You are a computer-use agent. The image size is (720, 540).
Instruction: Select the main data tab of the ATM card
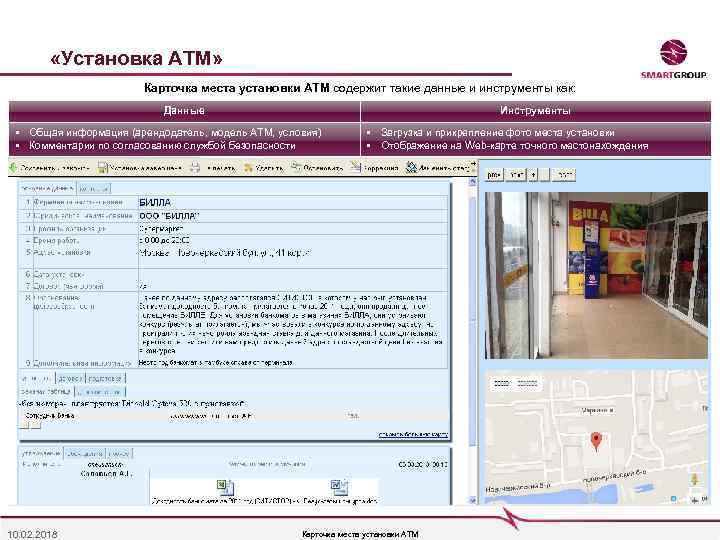click(48, 188)
